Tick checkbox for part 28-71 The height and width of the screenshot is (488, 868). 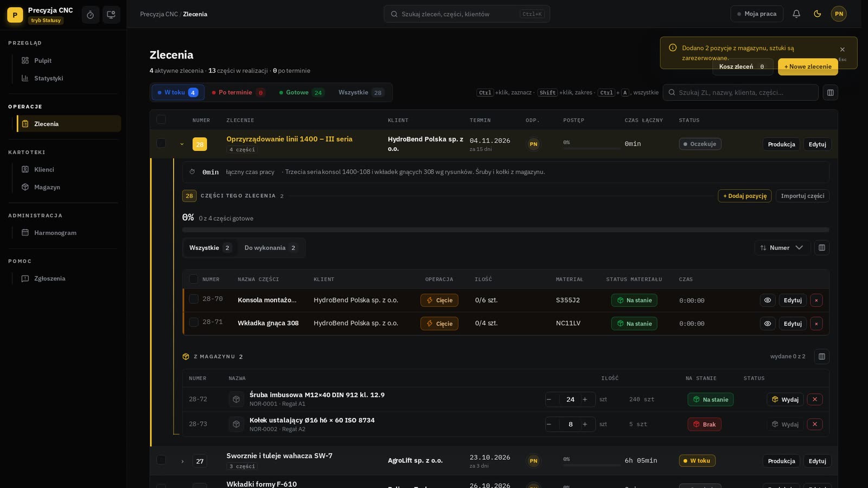tap(193, 323)
